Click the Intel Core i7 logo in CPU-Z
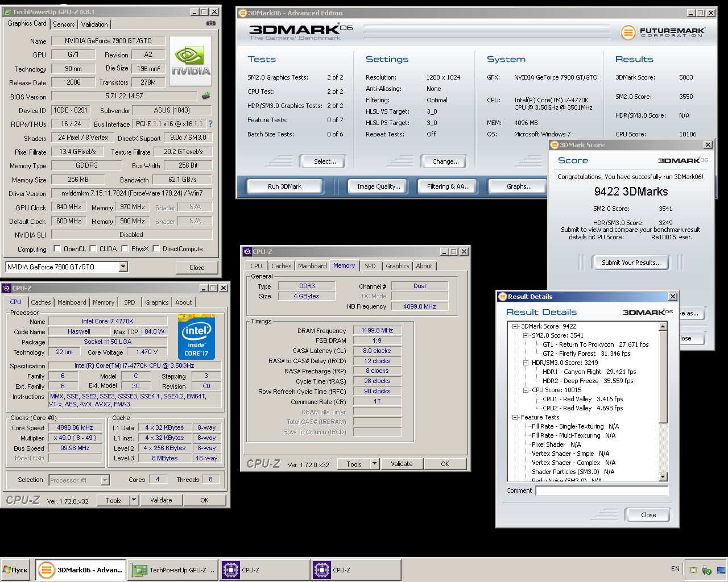Image resolution: width=728 pixels, height=582 pixels. point(196,336)
